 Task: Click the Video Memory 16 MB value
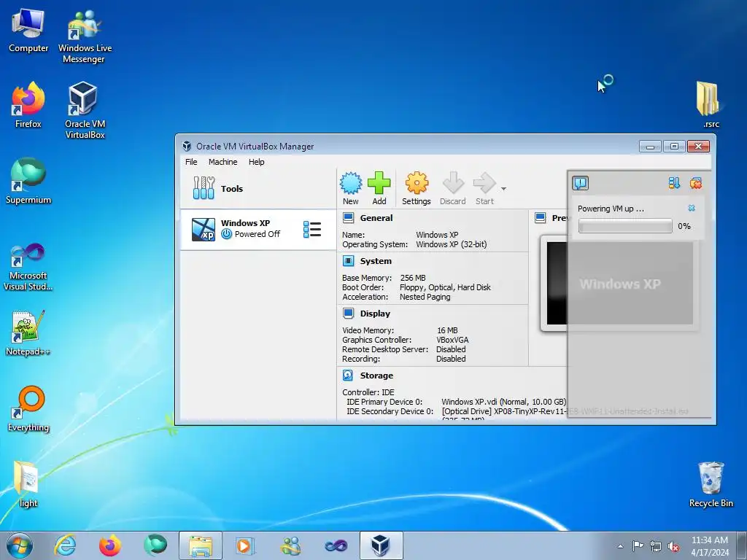(x=447, y=330)
